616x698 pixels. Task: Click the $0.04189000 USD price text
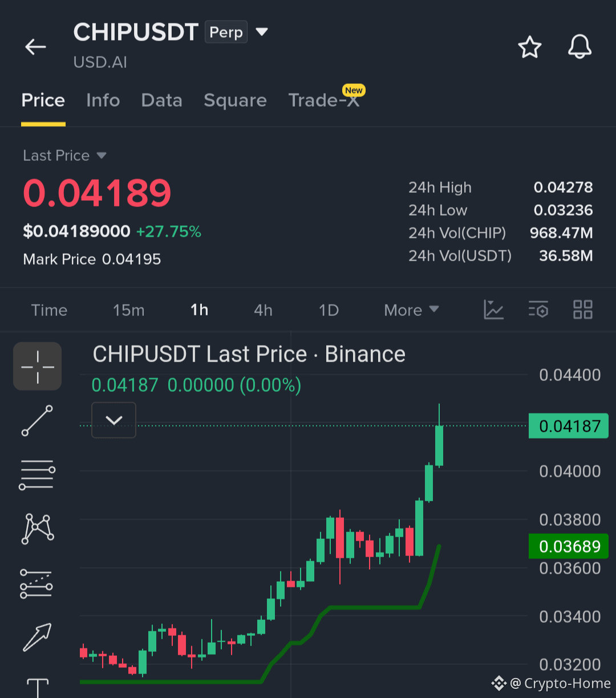(x=76, y=232)
